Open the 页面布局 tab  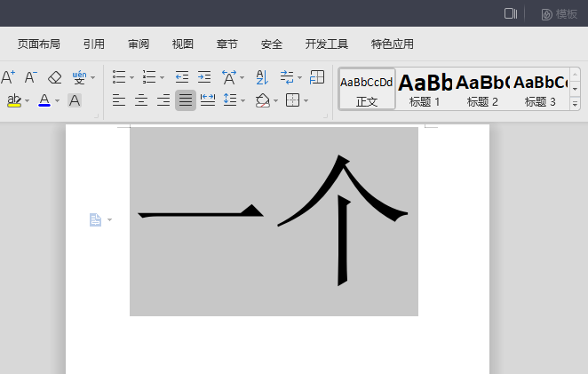[x=38, y=44]
